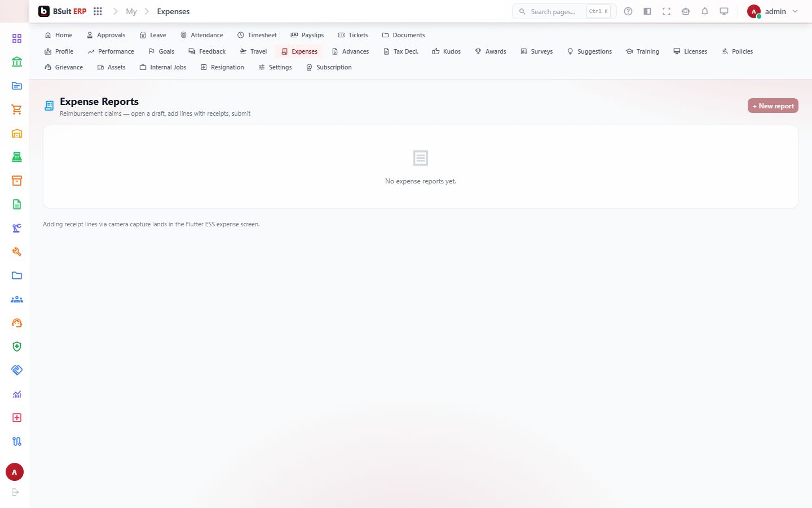Open the Policies tab
The image size is (812, 508).
738,51
